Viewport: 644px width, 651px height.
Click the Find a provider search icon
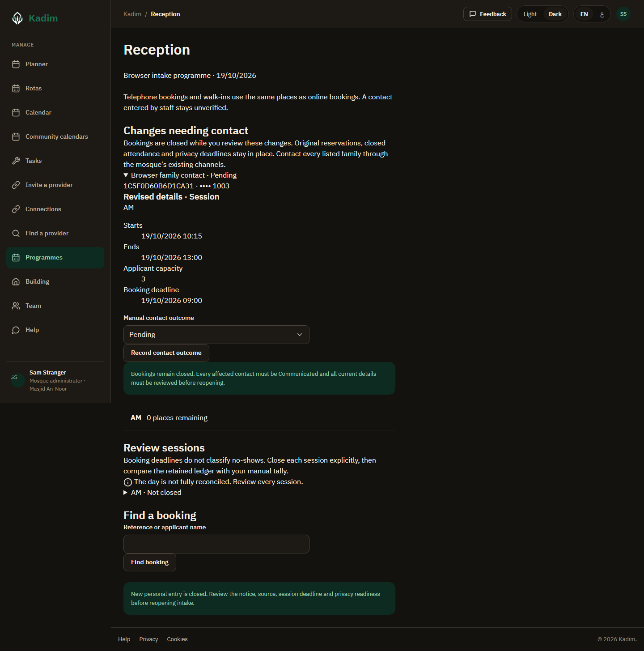[x=16, y=234]
